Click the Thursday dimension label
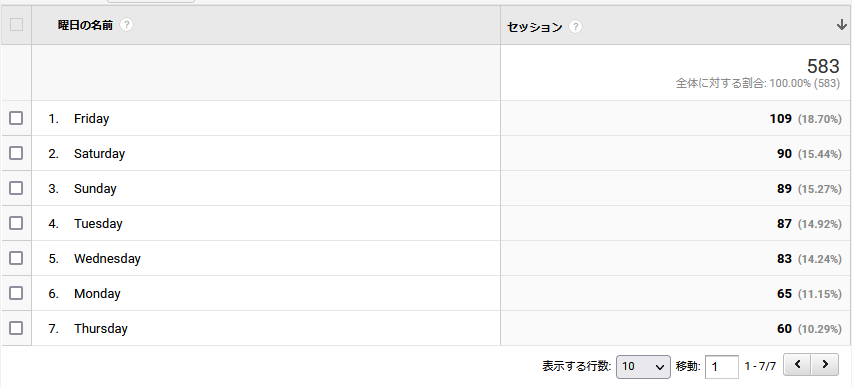Image resolution: width=852 pixels, height=387 pixels. [101, 328]
